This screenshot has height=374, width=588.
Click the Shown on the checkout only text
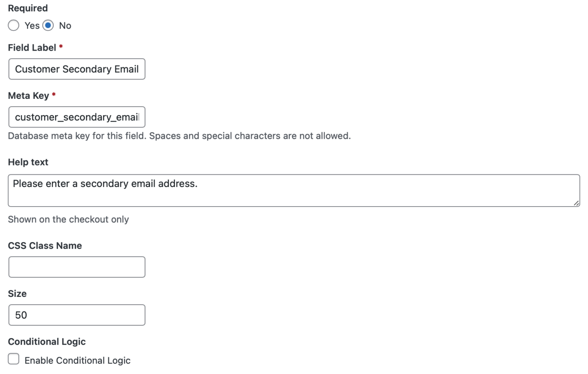[68, 219]
